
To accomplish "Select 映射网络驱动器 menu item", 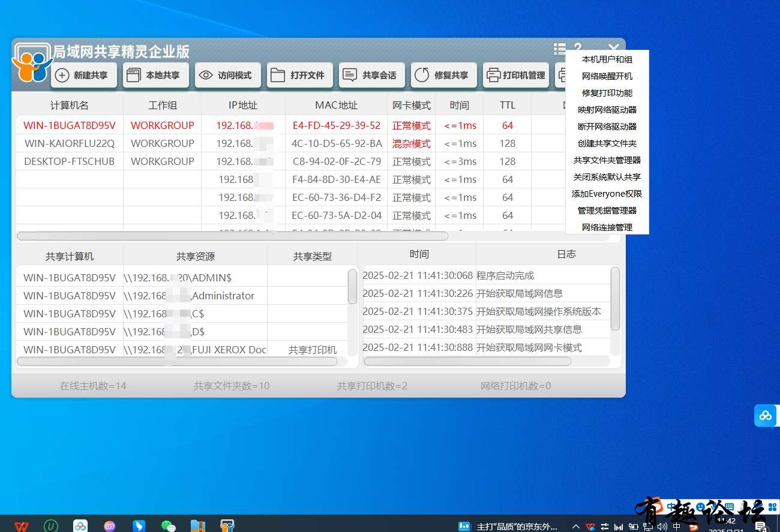I will click(607, 110).
